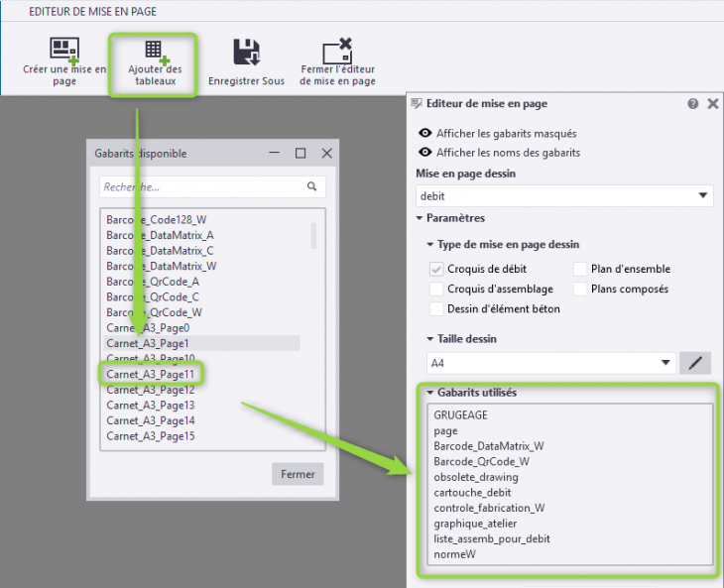
Task: Click Fermer l'éditeur de mise en page
Action: point(337,62)
